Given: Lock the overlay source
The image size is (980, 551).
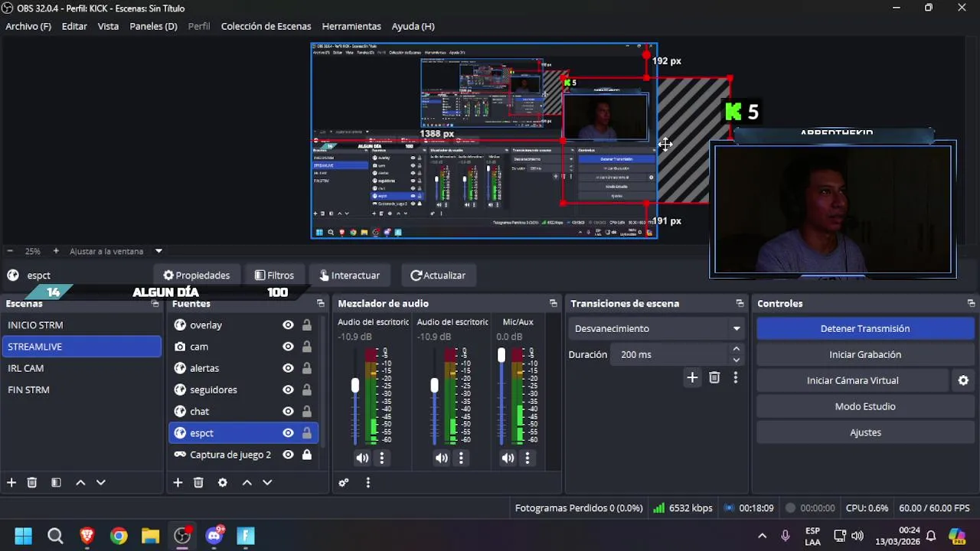Looking at the screenshot, I should point(306,325).
